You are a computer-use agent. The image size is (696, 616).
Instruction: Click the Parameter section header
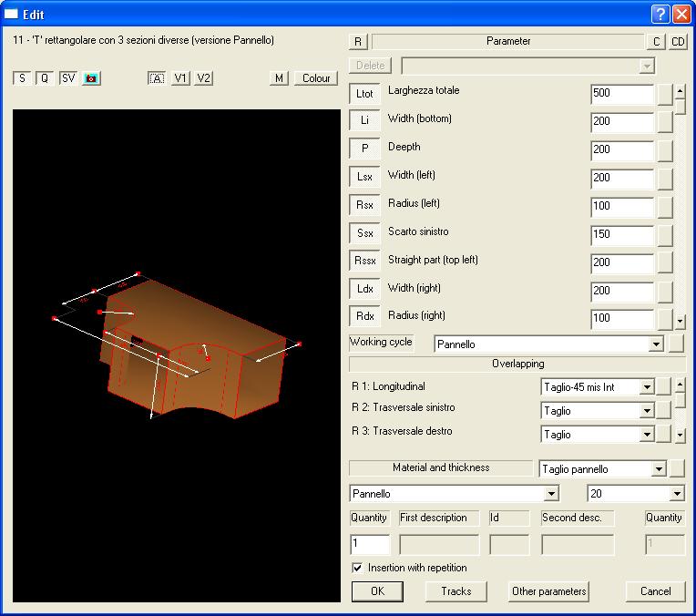(x=507, y=41)
